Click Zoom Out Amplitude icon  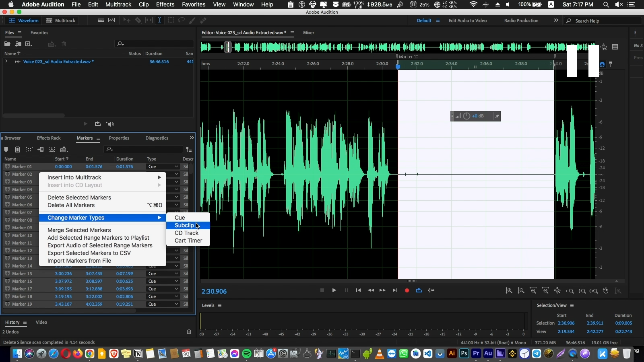pyautogui.click(x=521, y=291)
